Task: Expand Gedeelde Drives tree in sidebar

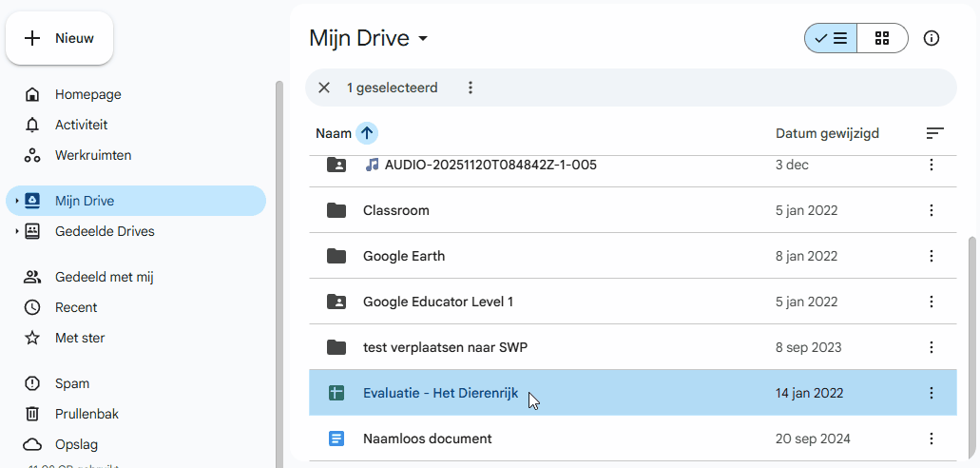Action: click(x=16, y=231)
